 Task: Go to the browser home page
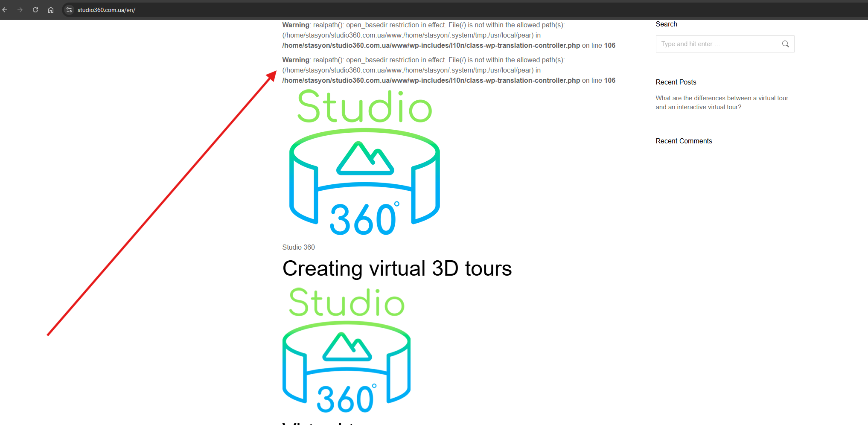[x=51, y=10]
